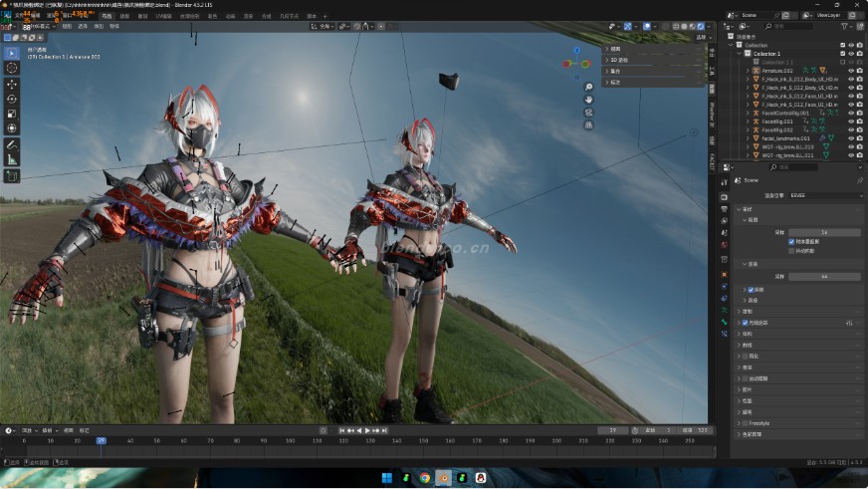The width and height of the screenshot is (868, 489).
Task: Open the Select menu in viewport header
Action: [83, 26]
